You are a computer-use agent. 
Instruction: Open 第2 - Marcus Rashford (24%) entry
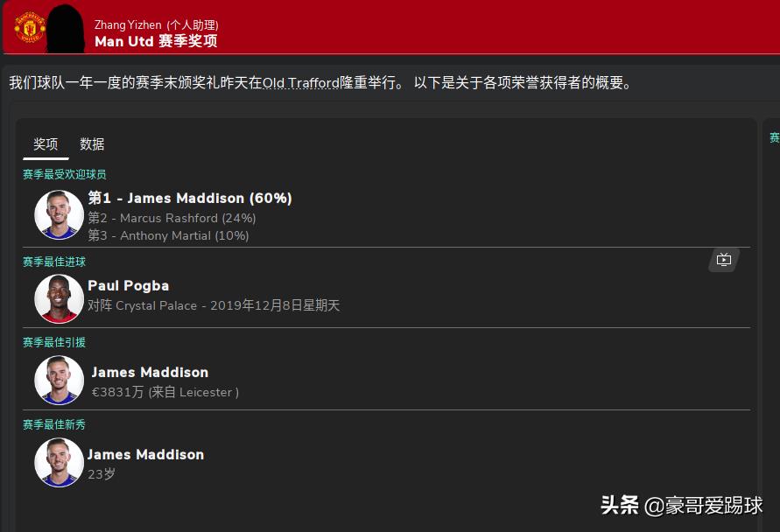(x=172, y=218)
